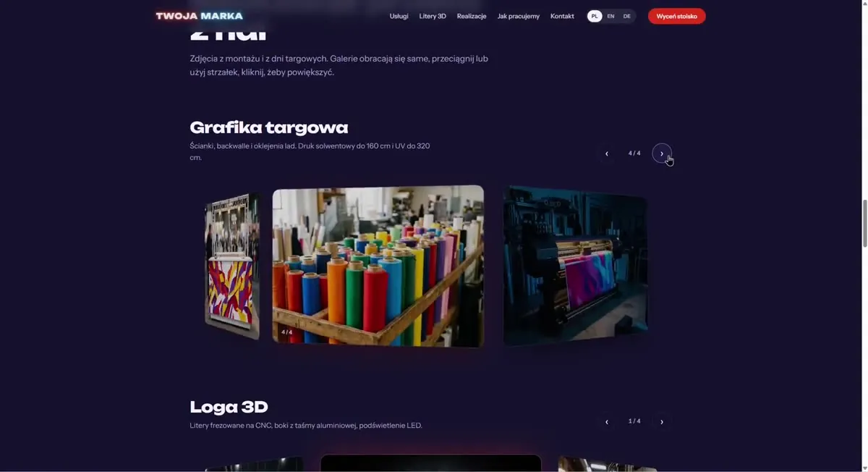Viewport: 868px width, 472px height.
Task: Select PL language option
Action: click(x=595, y=16)
